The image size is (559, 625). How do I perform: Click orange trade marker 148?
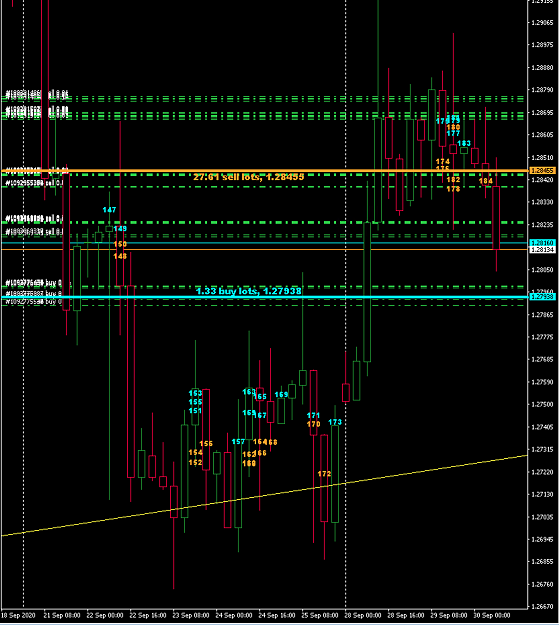(x=120, y=256)
